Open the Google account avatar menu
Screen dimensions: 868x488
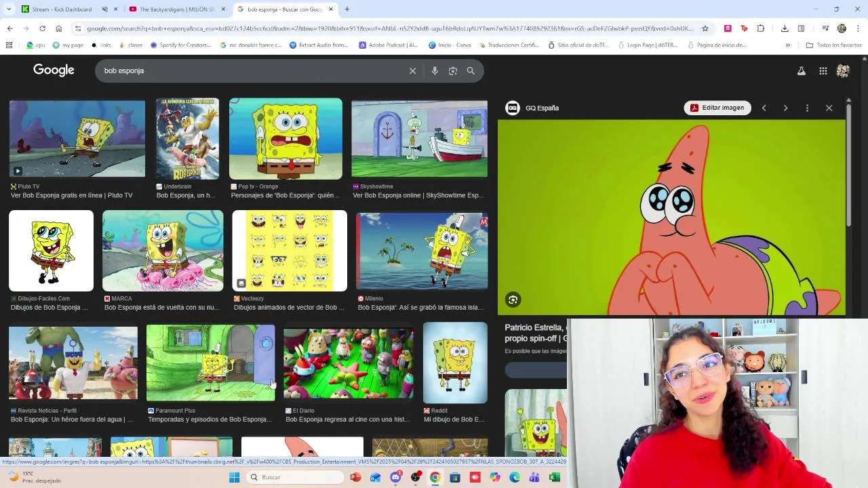843,70
